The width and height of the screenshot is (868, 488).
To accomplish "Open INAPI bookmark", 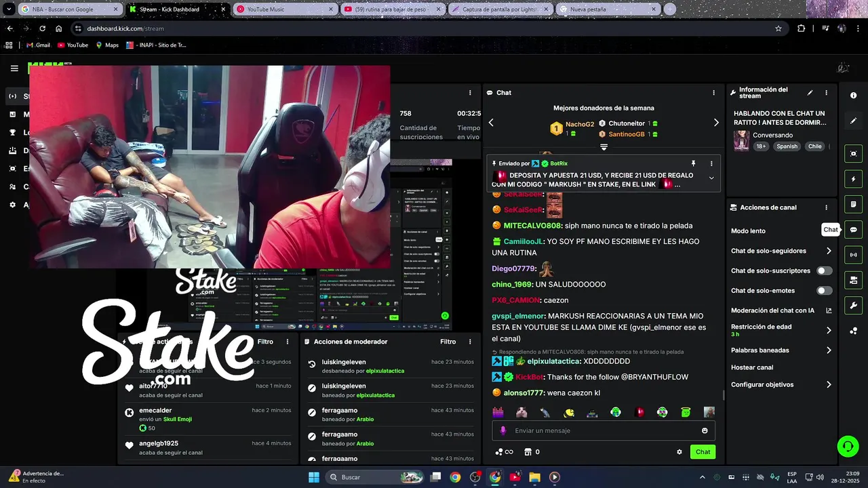I will pyautogui.click(x=156, y=45).
